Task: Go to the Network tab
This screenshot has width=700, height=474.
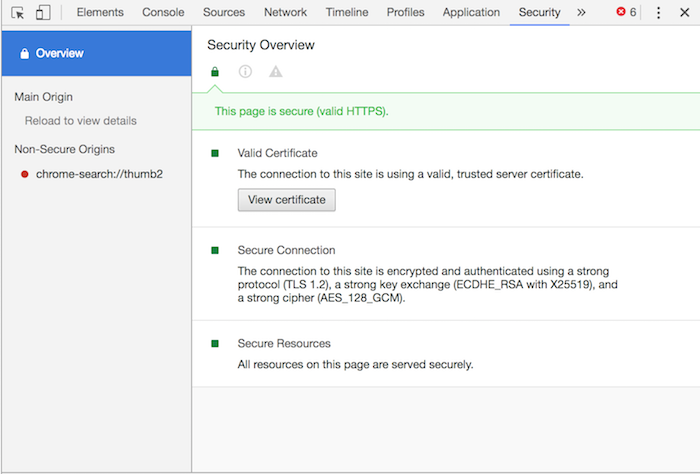Action: tap(285, 13)
